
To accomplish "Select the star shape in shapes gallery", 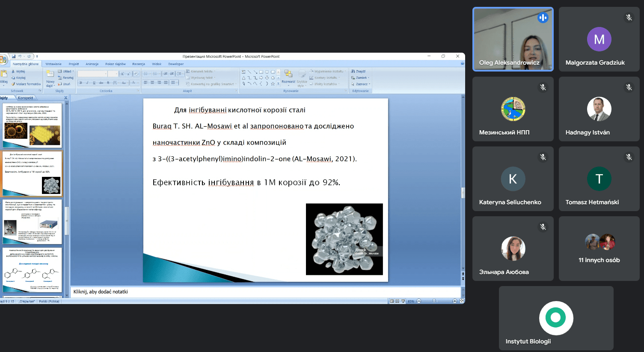I will (x=273, y=84).
